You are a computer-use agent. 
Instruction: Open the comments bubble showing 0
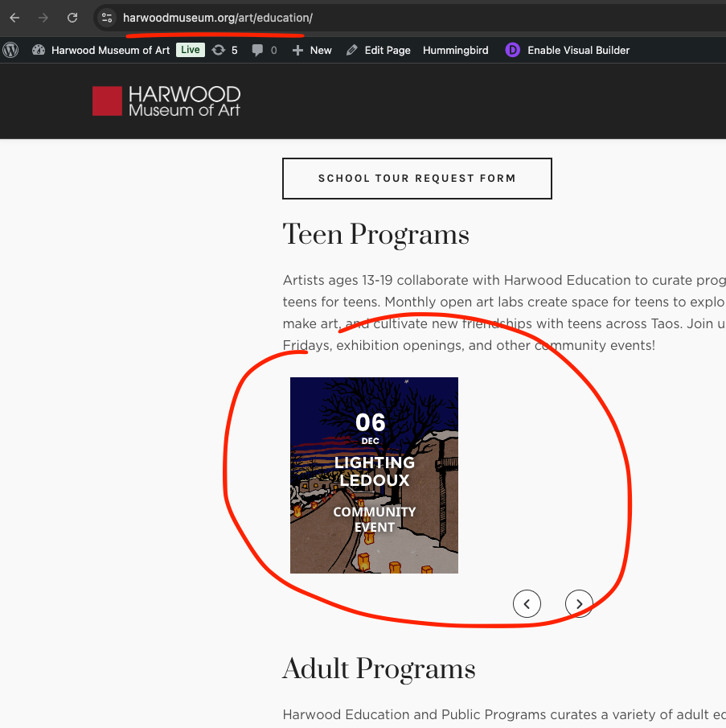coord(264,50)
